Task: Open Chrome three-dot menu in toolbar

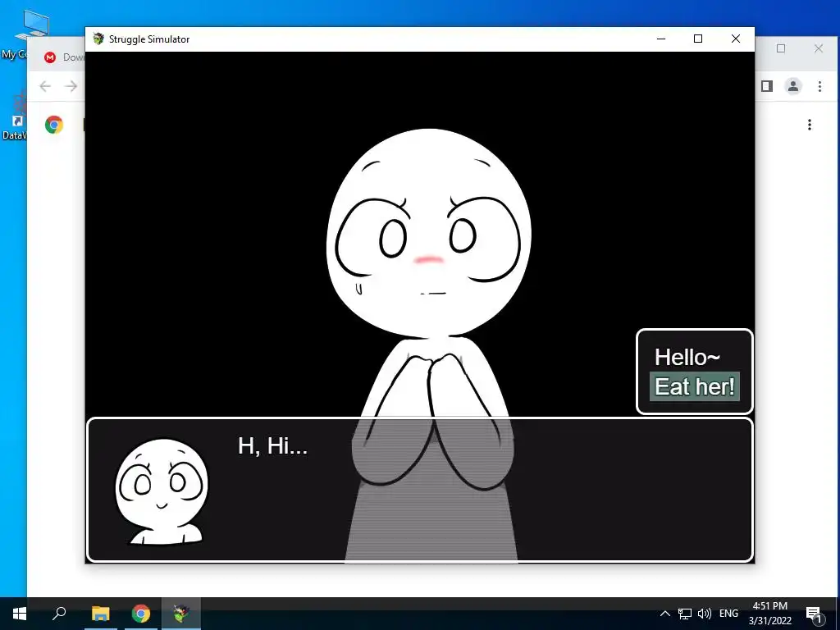Action: click(819, 86)
